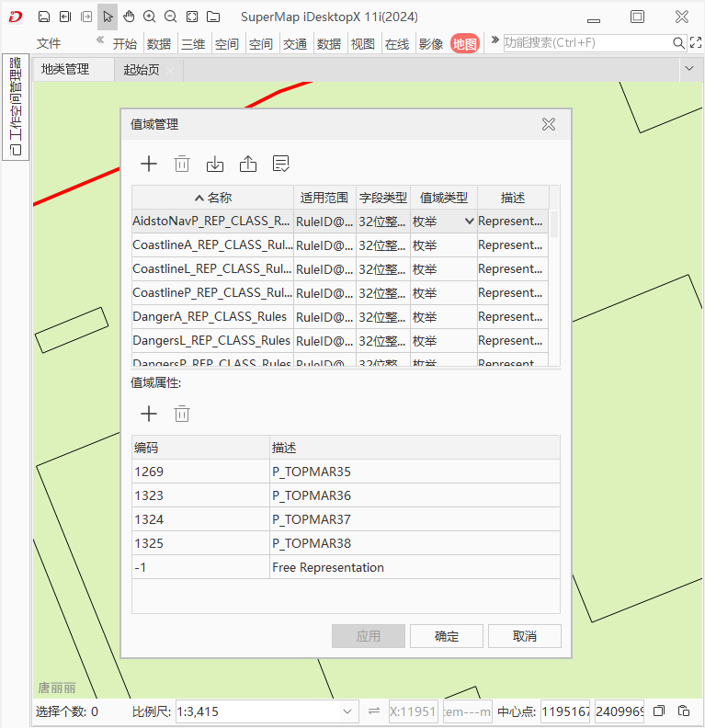
Task: Sort by the 名称 column header
Action: pyautogui.click(x=212, y=198)
